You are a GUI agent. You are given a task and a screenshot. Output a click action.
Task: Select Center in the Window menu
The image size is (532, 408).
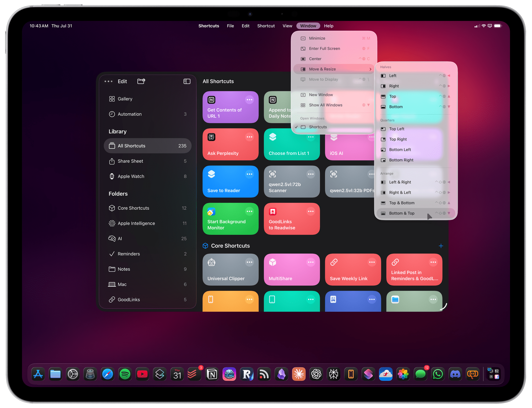334,59
